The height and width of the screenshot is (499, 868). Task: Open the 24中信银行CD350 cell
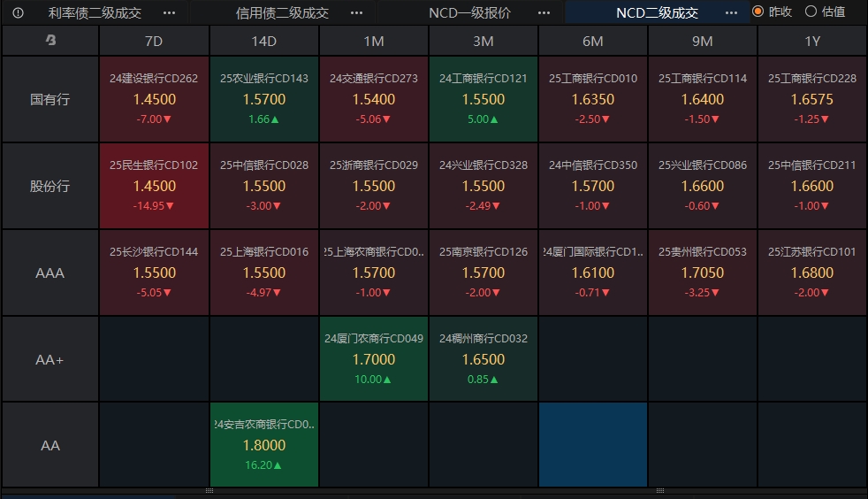tap(593, 186)
